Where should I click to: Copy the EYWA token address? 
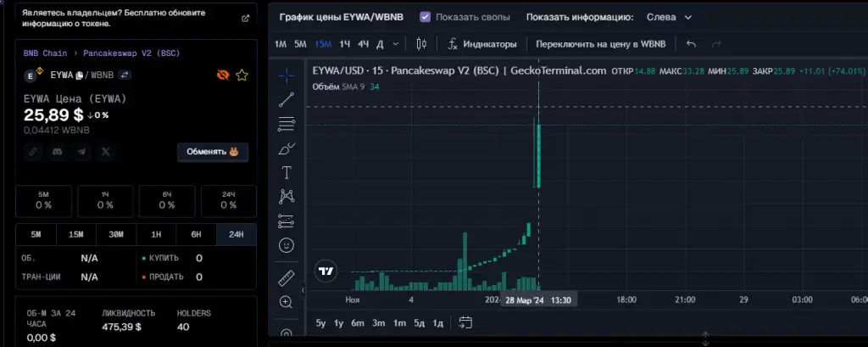tap(80, 75)
